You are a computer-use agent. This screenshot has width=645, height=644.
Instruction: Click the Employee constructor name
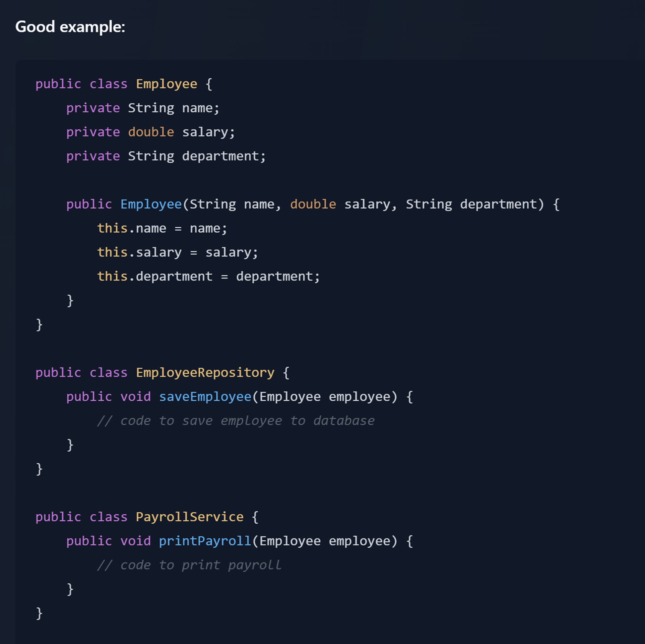(151, 204)
